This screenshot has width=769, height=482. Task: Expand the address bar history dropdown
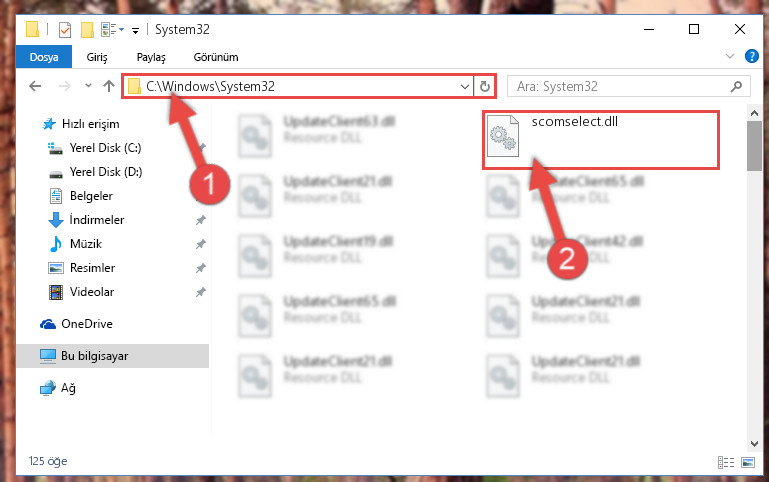(x=464, y=87)
